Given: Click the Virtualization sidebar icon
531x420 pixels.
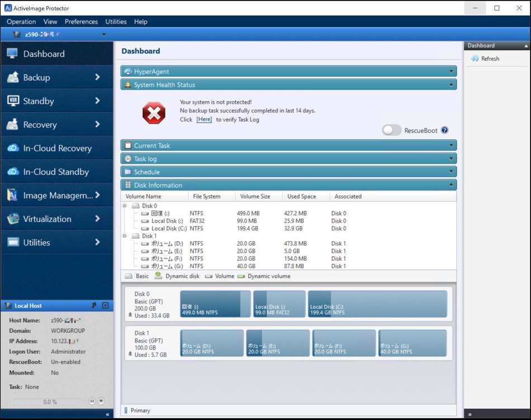Looking at the screenshot, I should (13, 218).
